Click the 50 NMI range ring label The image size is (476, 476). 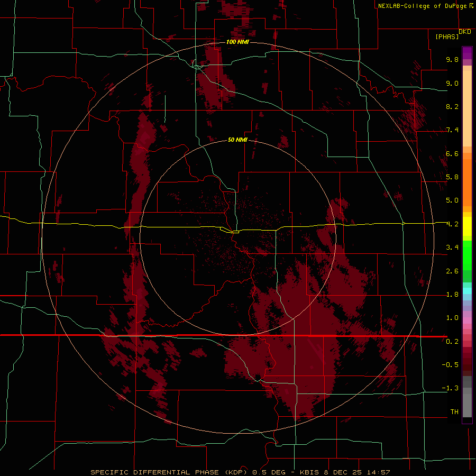237,140
